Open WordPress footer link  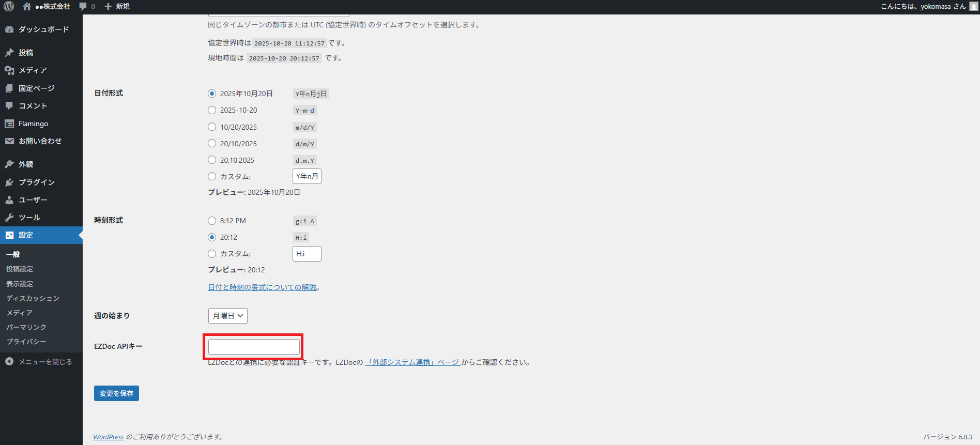pyautogui.click(x=109, y=437)
